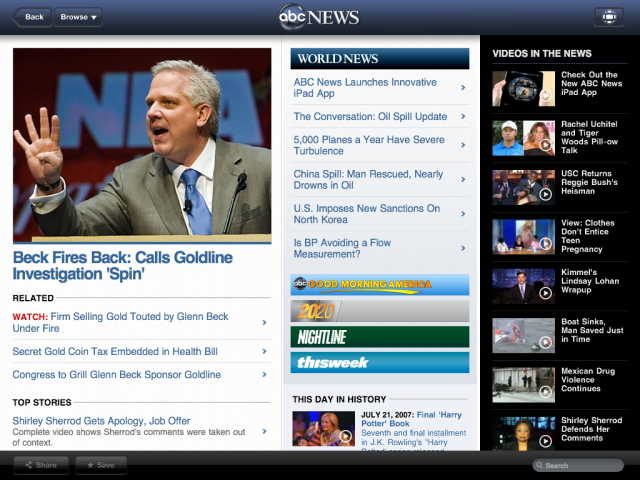Play the Rachel Uchitel and Tiger Woods video
Viewport: 640px width, 480px height.
click(523, 138)
